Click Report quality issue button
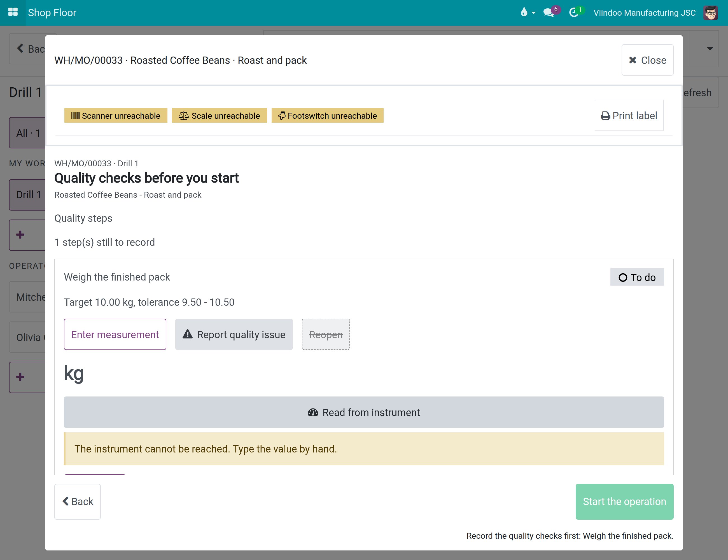728x560 pixels. pyautogui.click(x=234, y=334)
